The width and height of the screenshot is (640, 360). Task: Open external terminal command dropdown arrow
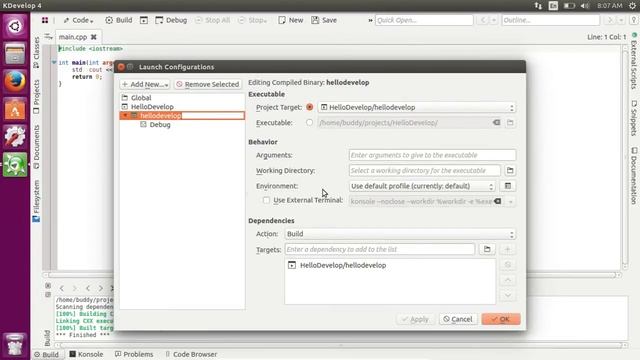tap(510, 201)
